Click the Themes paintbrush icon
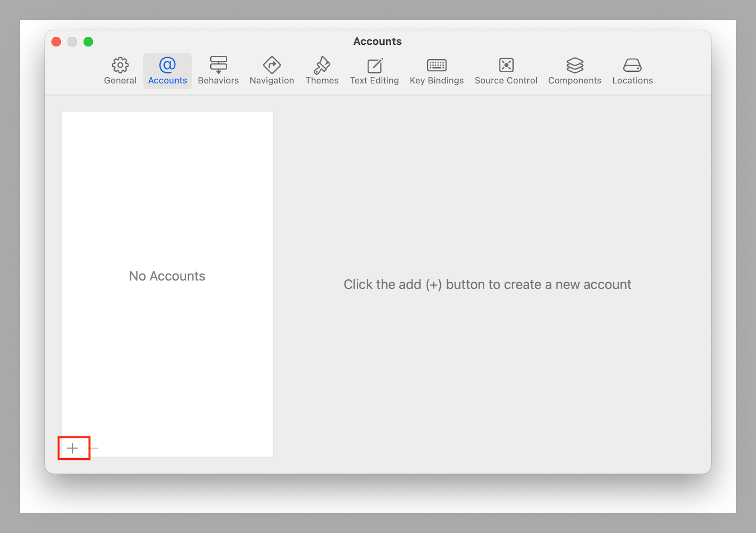Image resolution: width=756 pixels, height=533 pixels. (322, 65)
